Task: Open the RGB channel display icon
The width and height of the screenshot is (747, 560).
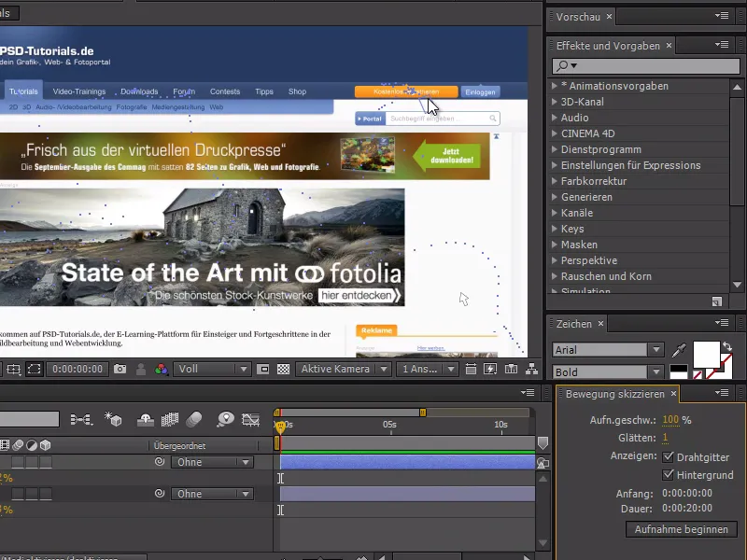Action: tap(161, 369)
